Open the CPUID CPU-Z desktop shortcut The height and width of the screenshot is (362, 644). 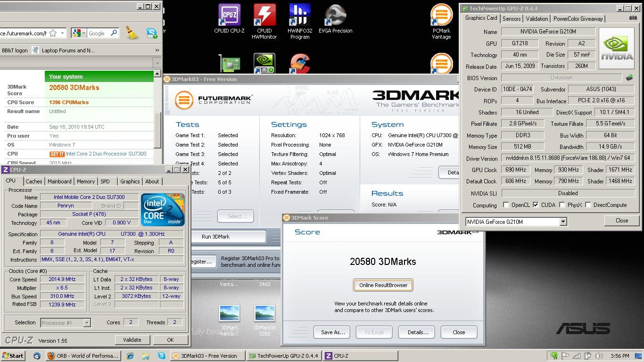[229, 19]
